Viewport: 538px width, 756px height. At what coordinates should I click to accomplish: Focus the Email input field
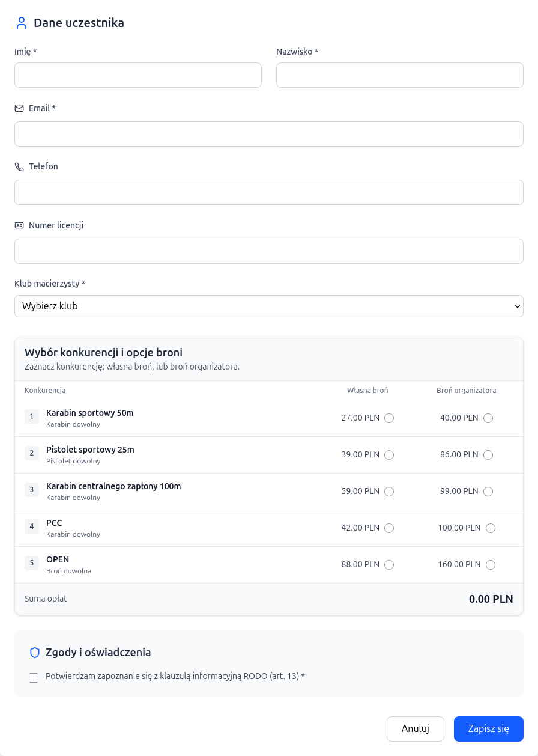coord(269,134)
